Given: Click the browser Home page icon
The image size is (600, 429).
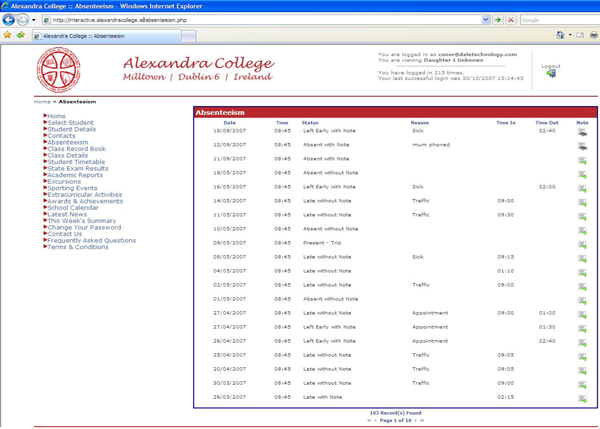Looking at the screenshot, I should pyautogui.click(x=560, y=35).
